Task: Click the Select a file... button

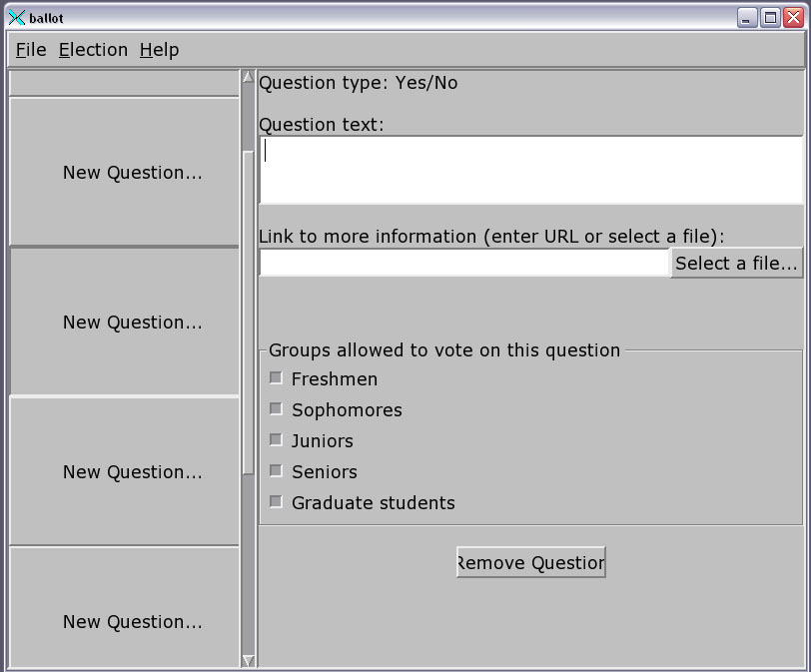Action: click(737, 264)
